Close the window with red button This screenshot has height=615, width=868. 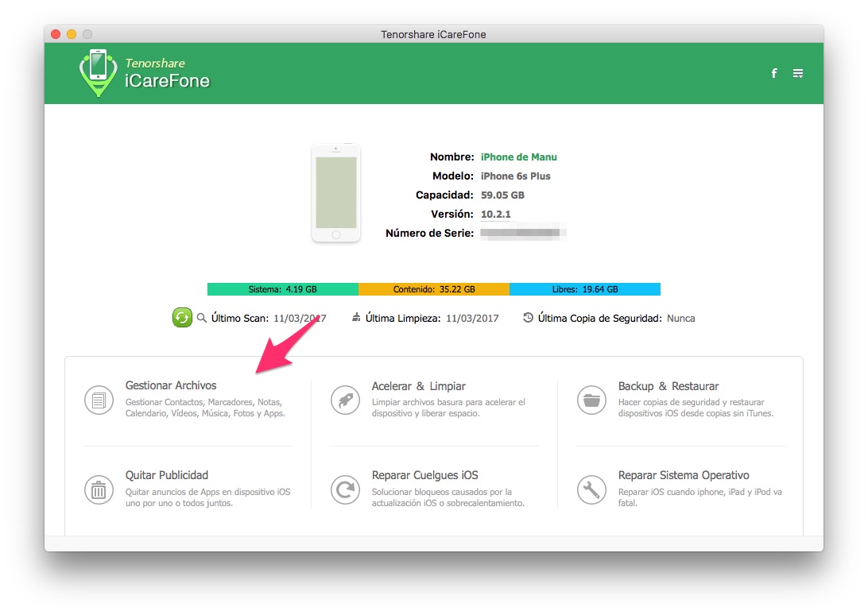pos(56,34)
